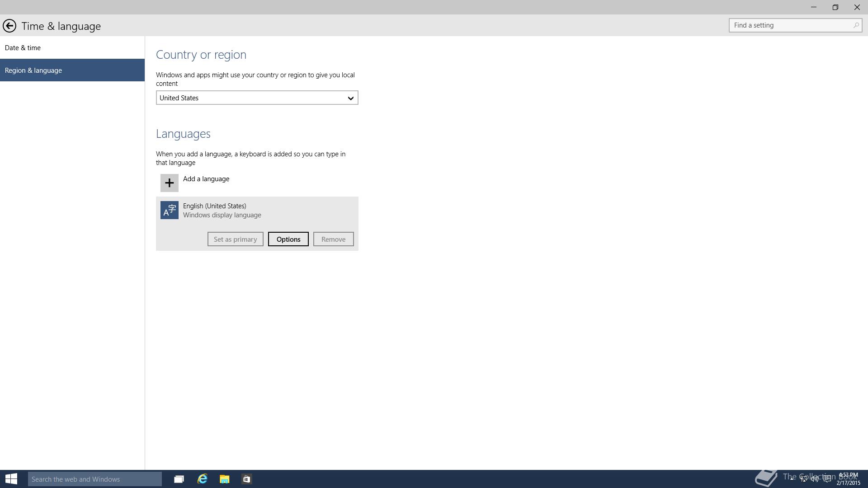Click the search magnifier icon

[856, 25]
